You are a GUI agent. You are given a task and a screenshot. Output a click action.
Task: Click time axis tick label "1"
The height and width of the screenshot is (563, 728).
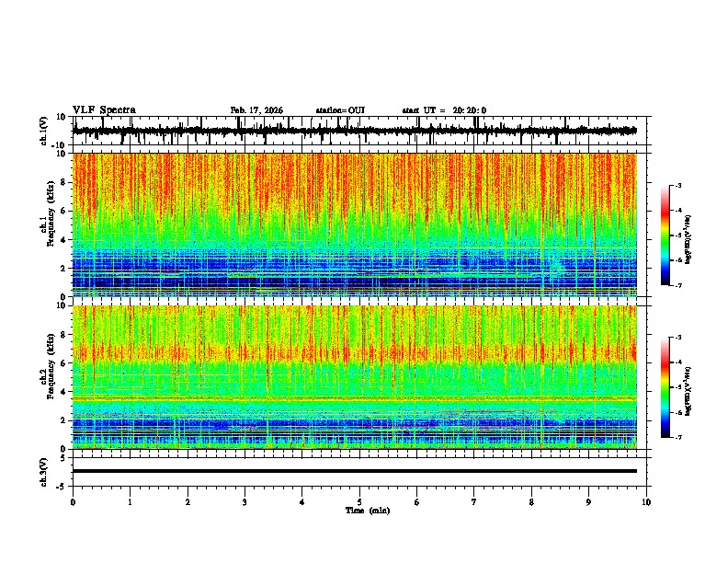(x=130, y=502)
